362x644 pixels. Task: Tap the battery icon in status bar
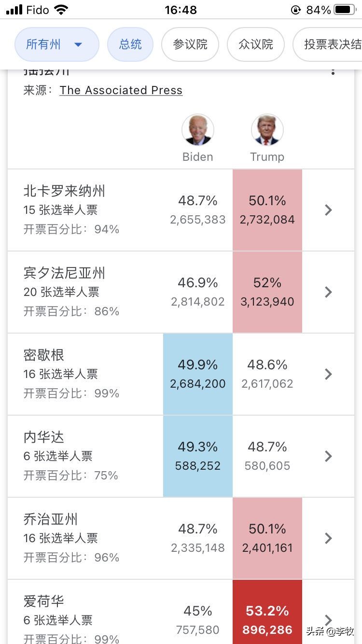click(x=345, y=10)
